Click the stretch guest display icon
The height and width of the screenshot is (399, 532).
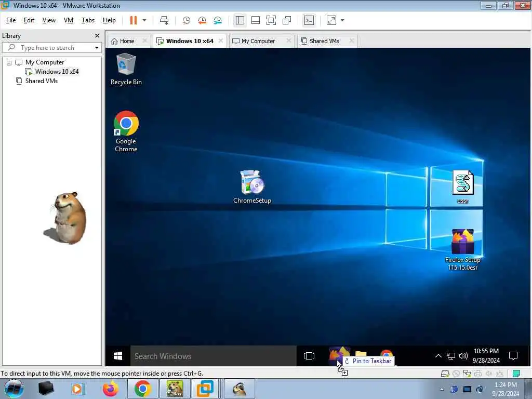point(331,20)
